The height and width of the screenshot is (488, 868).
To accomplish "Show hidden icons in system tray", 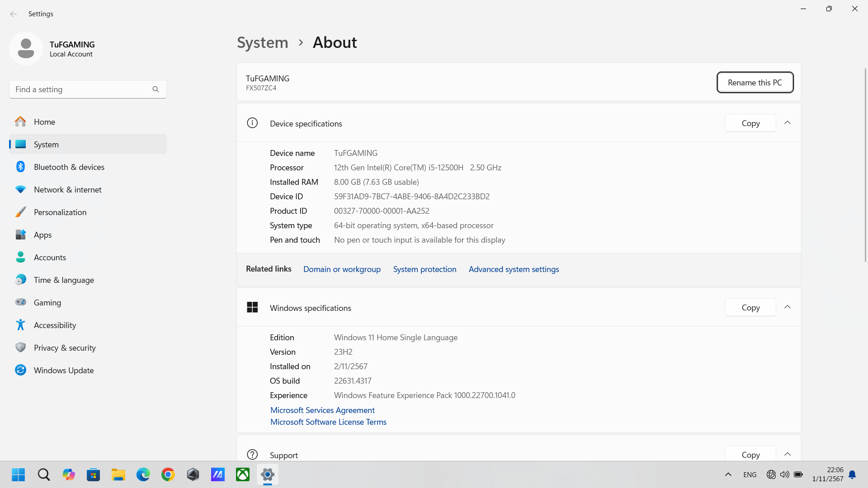I will pos(728,474).
